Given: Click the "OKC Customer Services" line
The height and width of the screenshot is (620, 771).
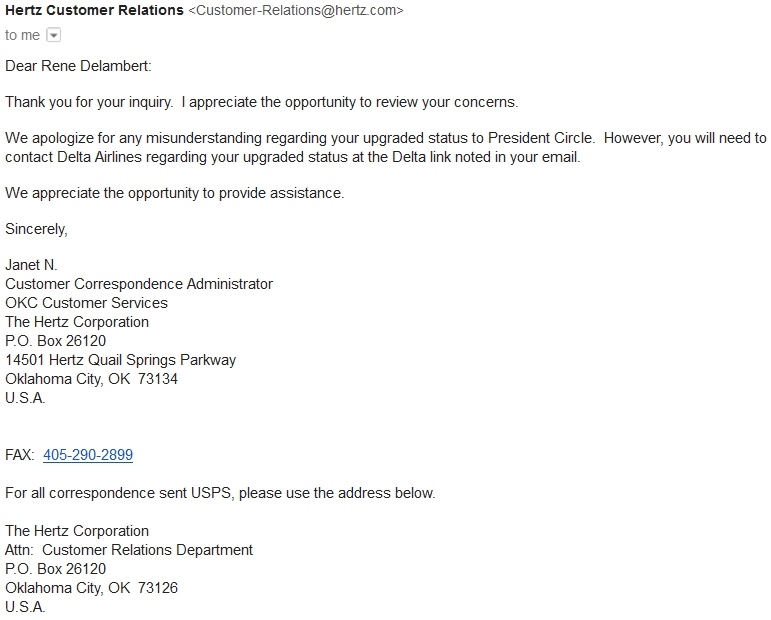Looking at the screenshot, I should [x=86, y=303].
